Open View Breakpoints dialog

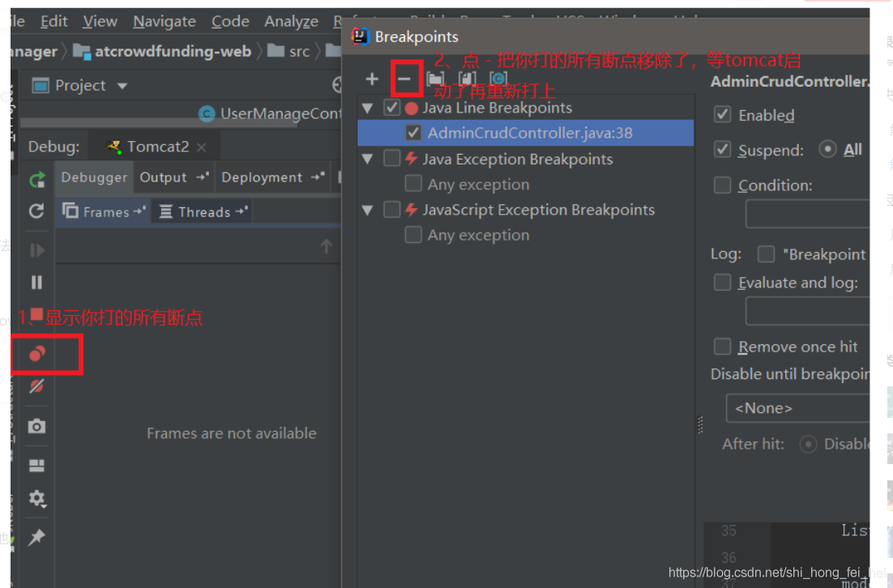click(x=37, y=353)
